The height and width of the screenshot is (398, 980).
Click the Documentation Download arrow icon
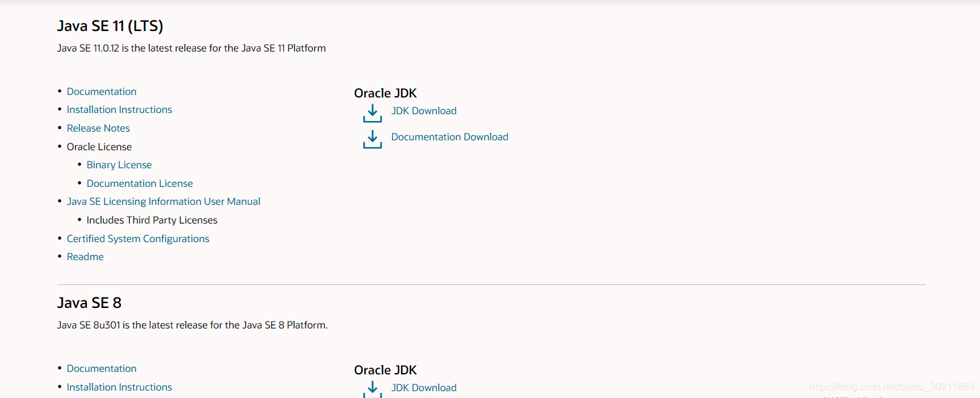(x=372, y=139)
